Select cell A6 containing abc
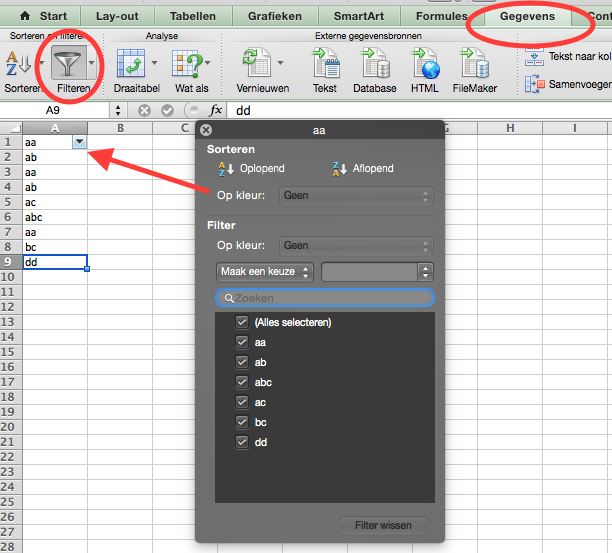Screen dimensions: 612x553 coord(55,217)
